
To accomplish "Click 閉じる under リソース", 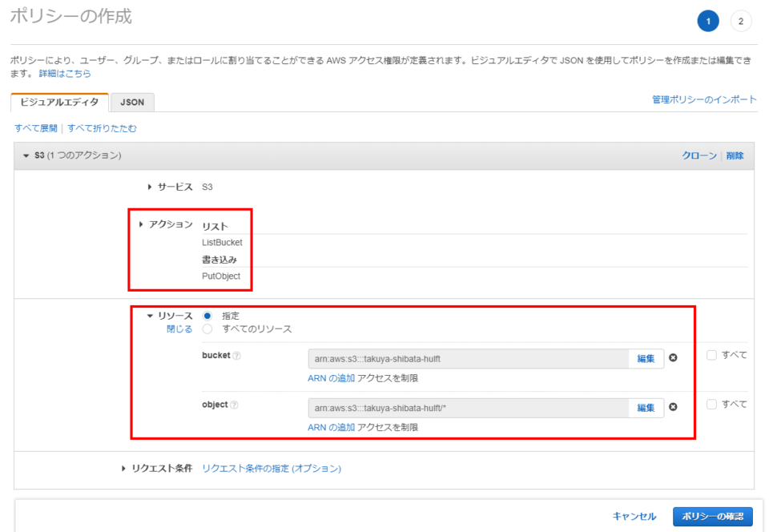I will (x=179, y=329).
